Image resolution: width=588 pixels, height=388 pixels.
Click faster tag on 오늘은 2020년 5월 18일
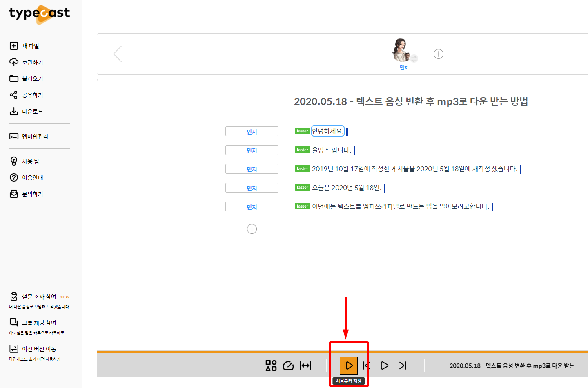pyautogui.click(x=303, y=187)
